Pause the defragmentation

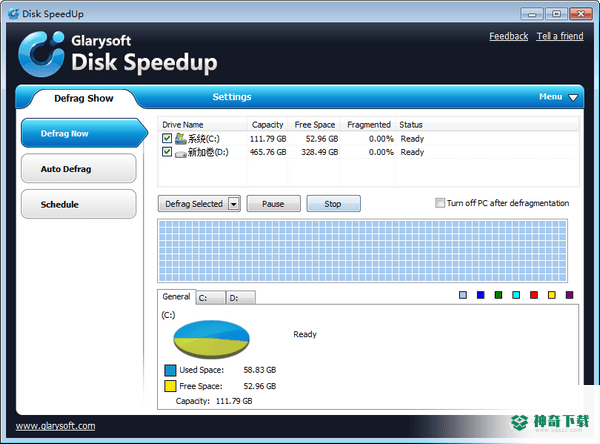point(274,204)
